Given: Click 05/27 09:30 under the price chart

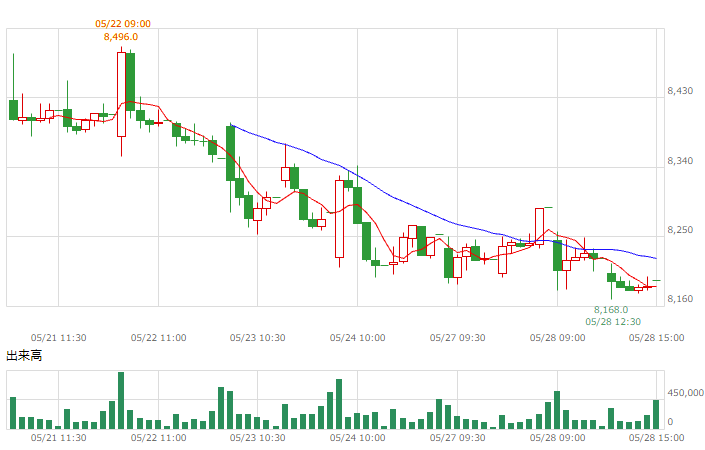Looking at the screenshot, I should (x=457, y=338).
